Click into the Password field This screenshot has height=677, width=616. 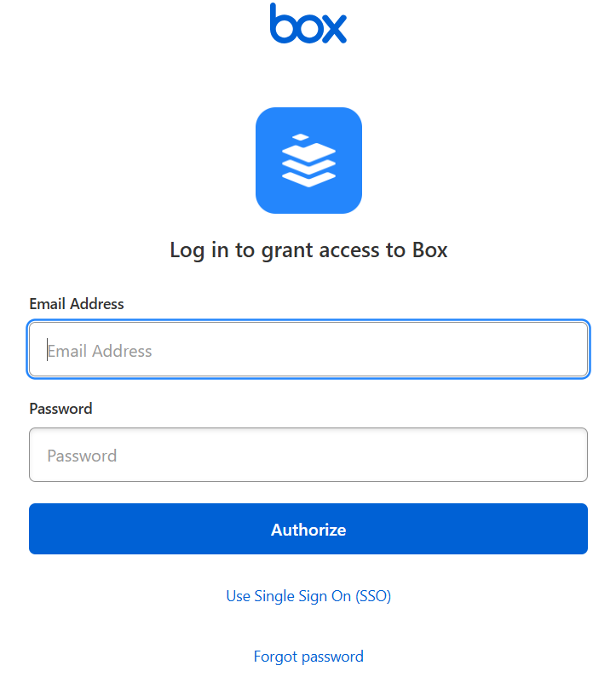point(308,455)
